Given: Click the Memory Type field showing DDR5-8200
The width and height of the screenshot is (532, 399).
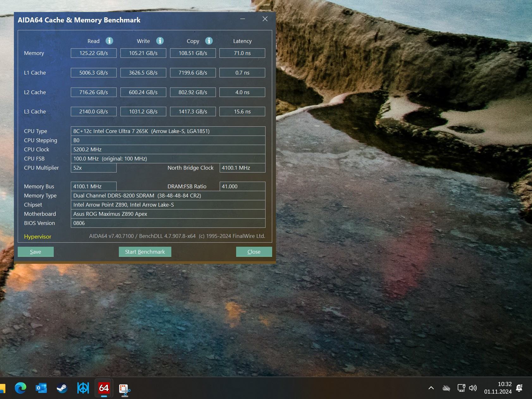Looking at the screenshot, I should coord(168,196).
